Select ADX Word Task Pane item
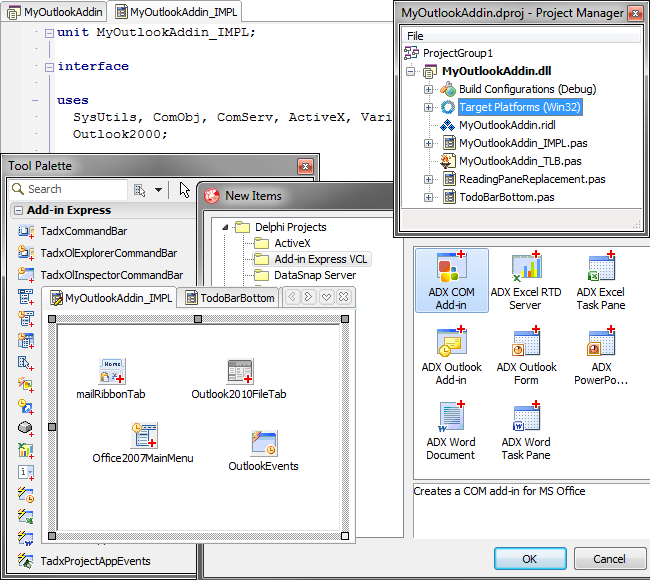 coord(526,430)
